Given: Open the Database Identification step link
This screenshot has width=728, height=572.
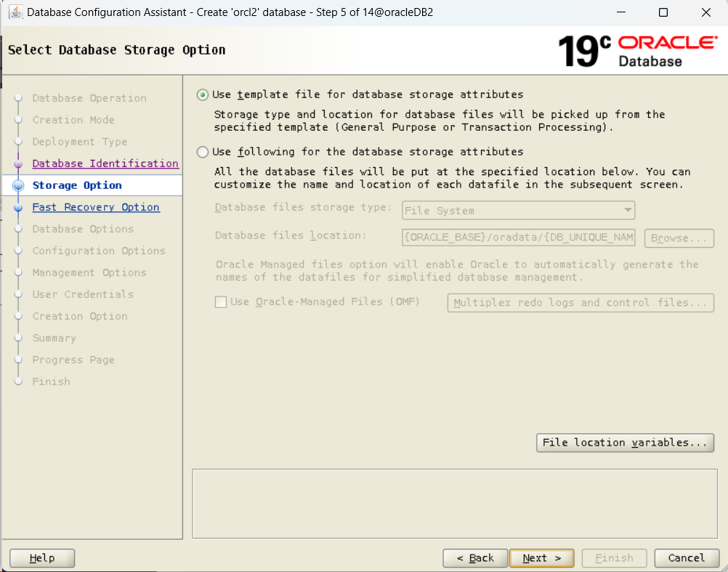Looking at the screenshot, I should (x=105, y=164).
